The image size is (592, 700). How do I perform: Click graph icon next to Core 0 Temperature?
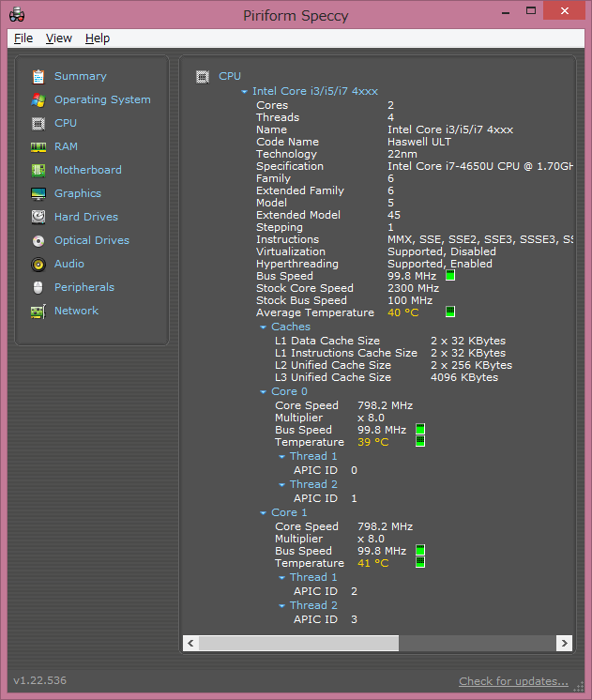[420, 441]
